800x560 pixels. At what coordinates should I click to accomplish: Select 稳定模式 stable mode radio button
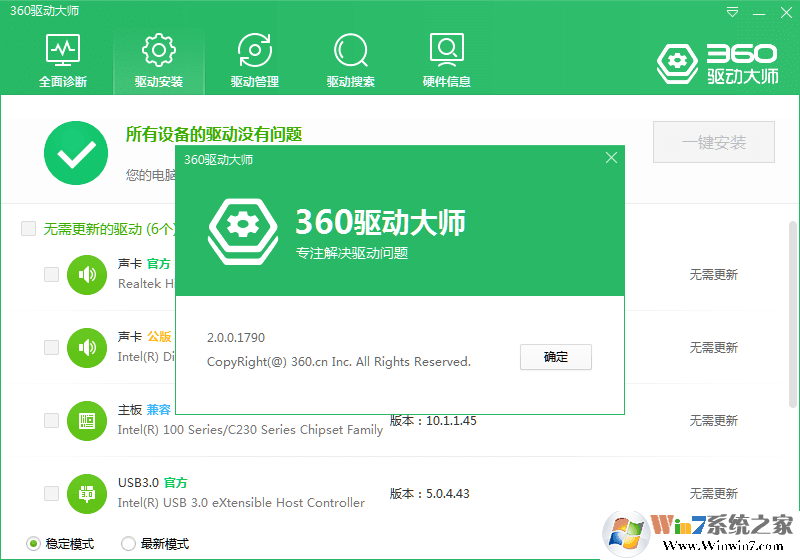[x=34, y=544]
